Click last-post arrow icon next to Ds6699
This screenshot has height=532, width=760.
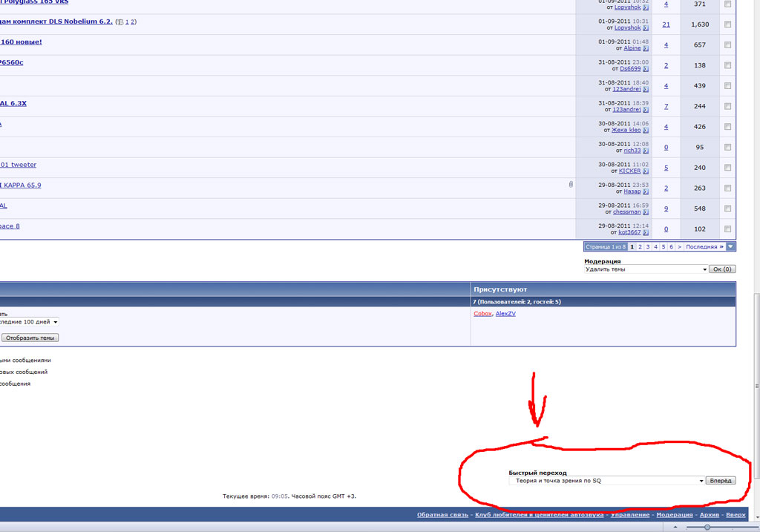[x=646, y=68]
